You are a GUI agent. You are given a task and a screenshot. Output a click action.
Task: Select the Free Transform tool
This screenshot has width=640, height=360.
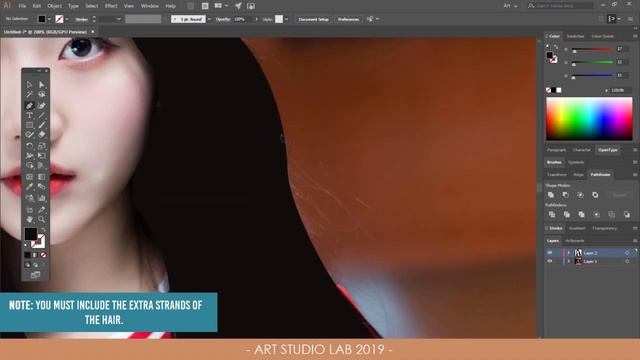[x=42, y=156]
